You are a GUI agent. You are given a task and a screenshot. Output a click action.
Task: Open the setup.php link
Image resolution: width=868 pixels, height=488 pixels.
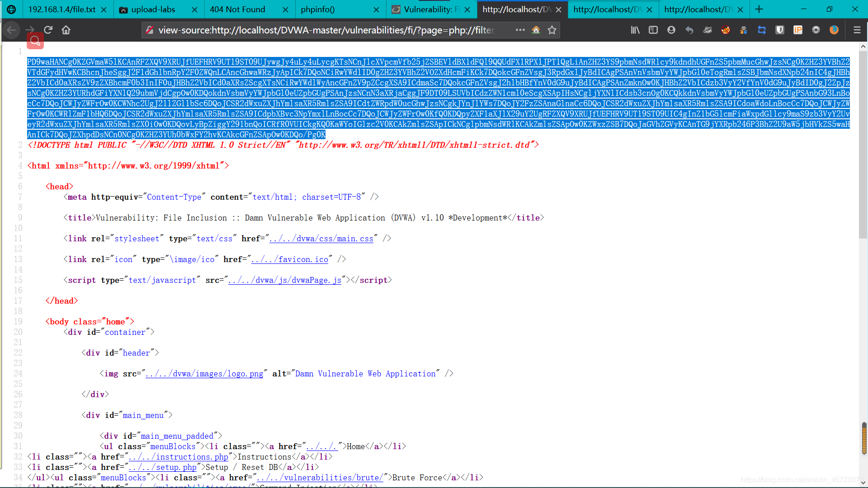point(163,467)
